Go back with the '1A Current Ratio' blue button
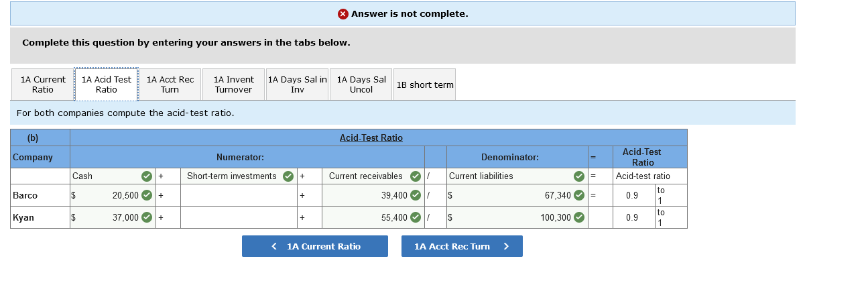Screen dimensions: 868x281 point(315,246)
